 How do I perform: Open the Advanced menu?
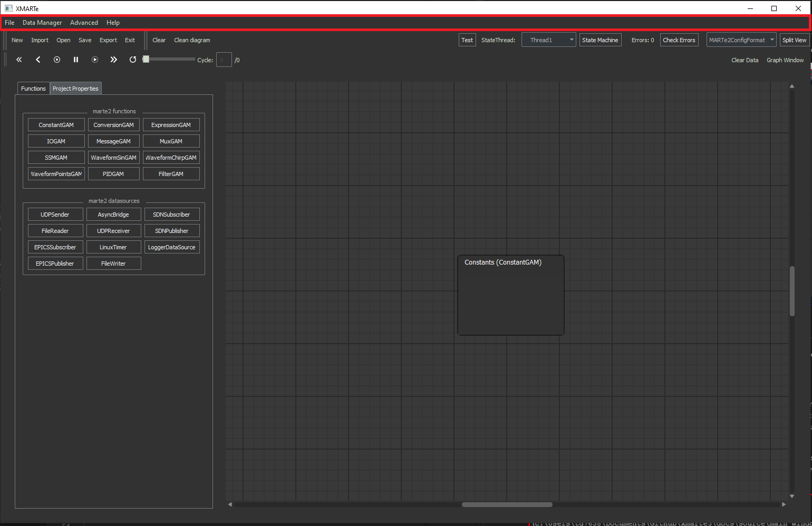pyautogui.click(x=84, y=23)
